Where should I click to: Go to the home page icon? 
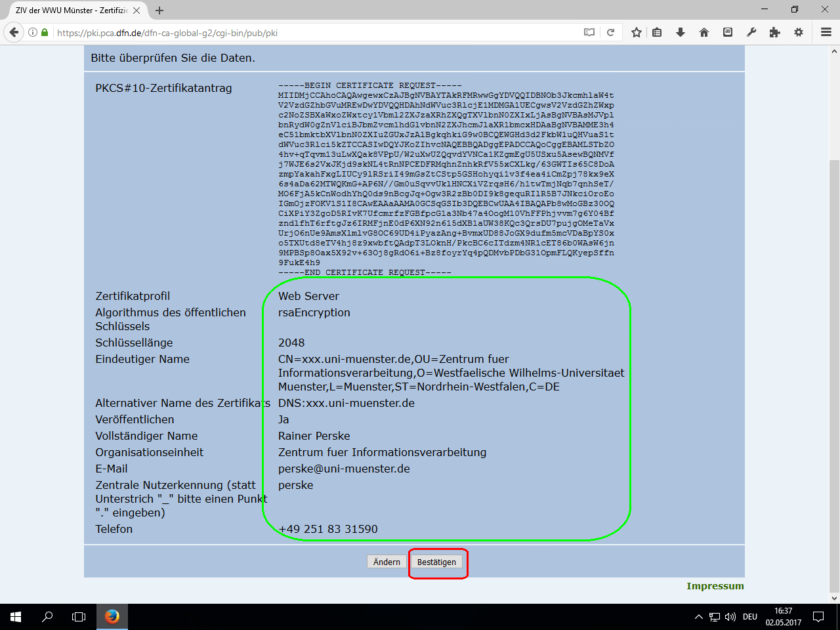point(704,32)
